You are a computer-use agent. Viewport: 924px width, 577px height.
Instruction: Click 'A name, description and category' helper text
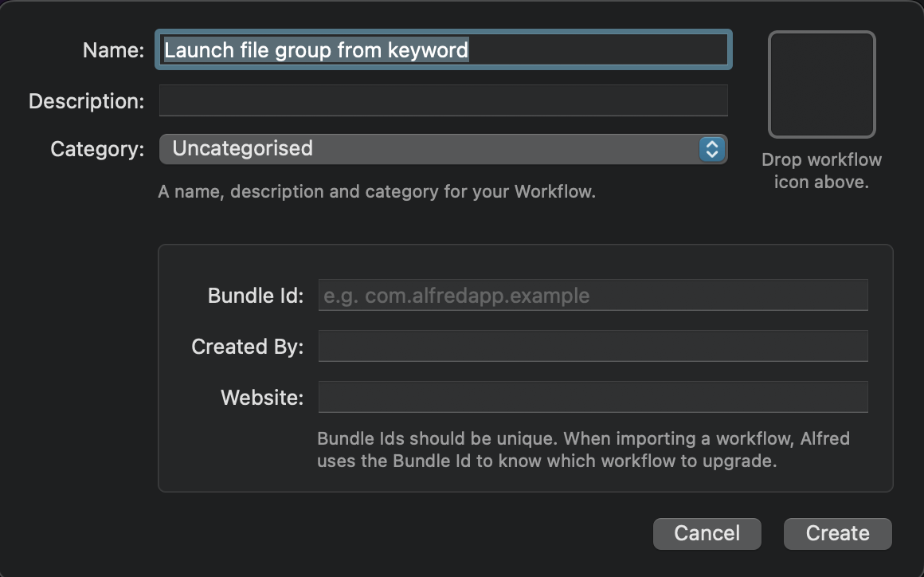(x=377, y=191)
